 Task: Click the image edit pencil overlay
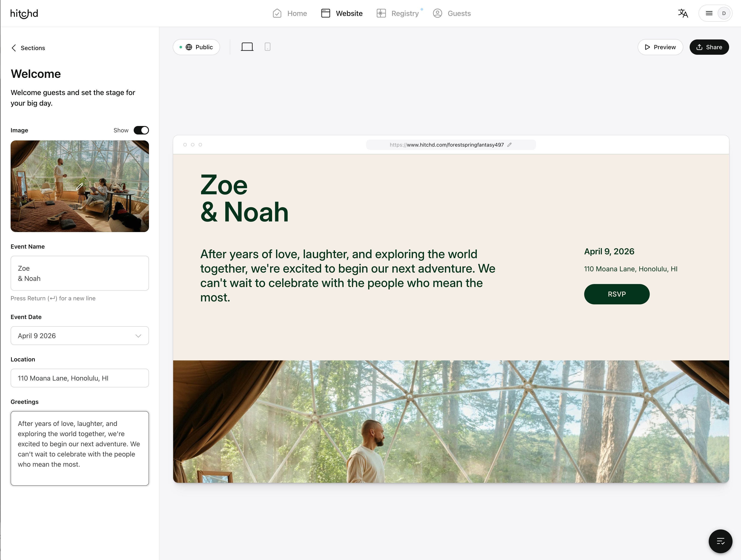[x=80, y=186]
